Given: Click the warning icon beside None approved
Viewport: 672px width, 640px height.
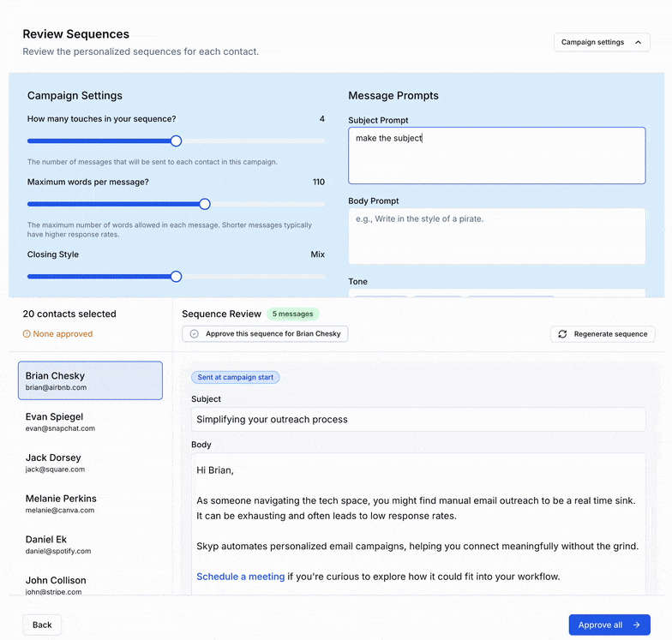Looking at the screenshot, I should click(x=27, y=334).
